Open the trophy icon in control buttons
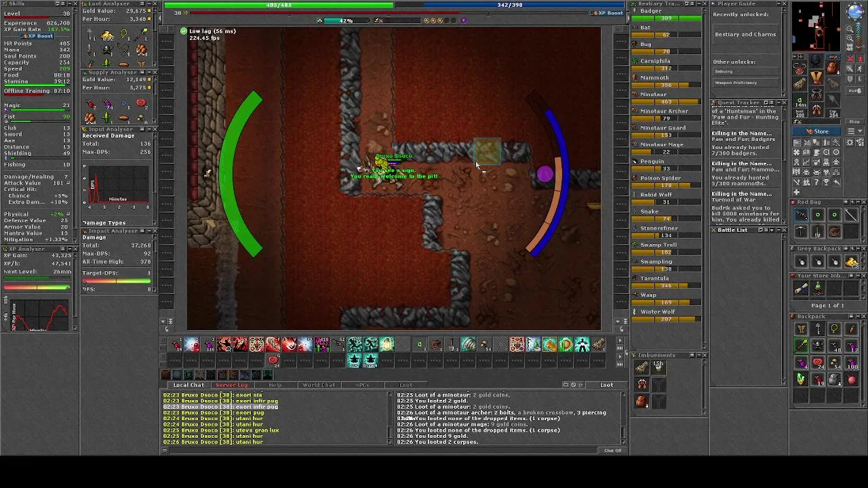This screenshot has width=868, height=488. pos(826,182)
